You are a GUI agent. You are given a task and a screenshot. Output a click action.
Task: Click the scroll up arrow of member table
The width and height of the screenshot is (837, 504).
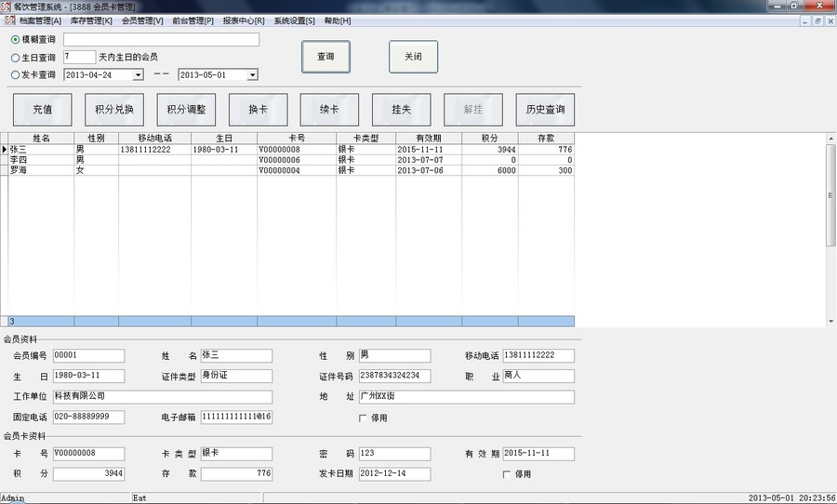830,139
